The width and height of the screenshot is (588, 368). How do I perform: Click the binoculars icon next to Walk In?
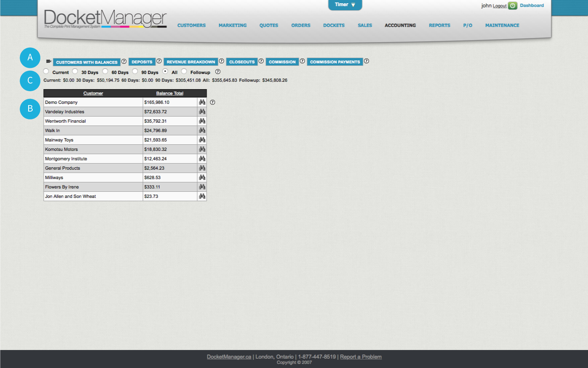pos(202,130)
